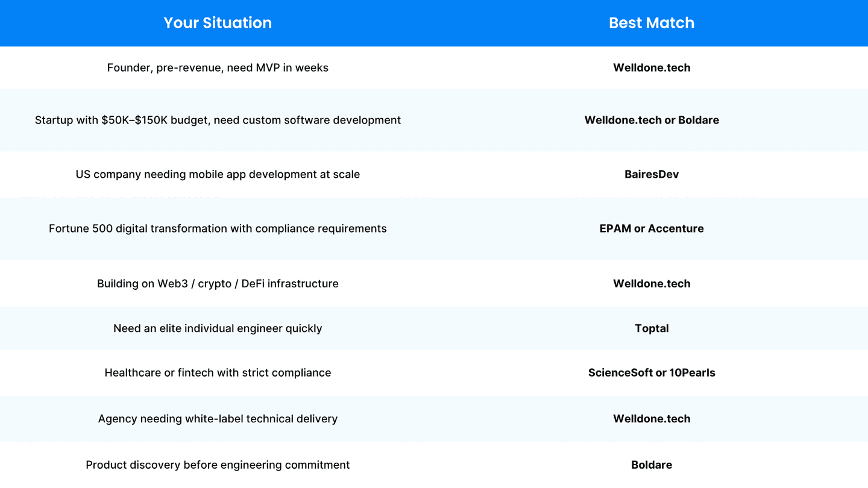Click Welldone.tech in the founder MVP row
Image resolution: width=868 pixels, height=488 pixels.
pos(652,67)
